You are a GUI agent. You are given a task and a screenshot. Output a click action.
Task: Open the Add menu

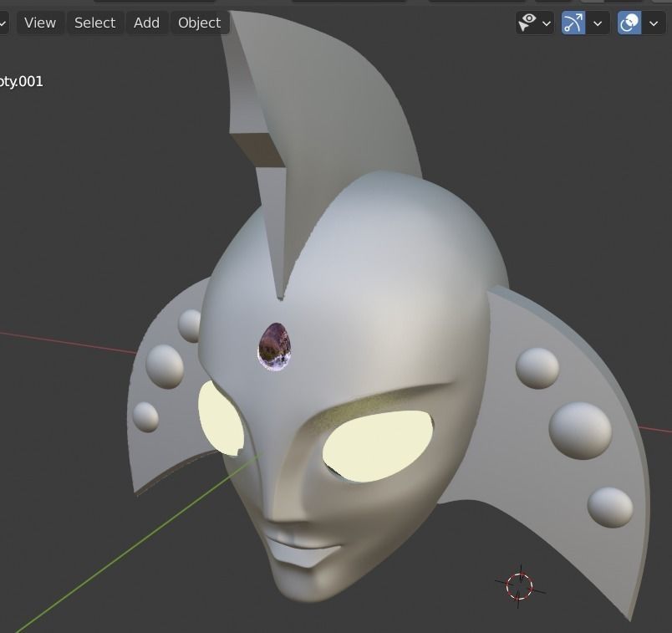coord(146,23)
